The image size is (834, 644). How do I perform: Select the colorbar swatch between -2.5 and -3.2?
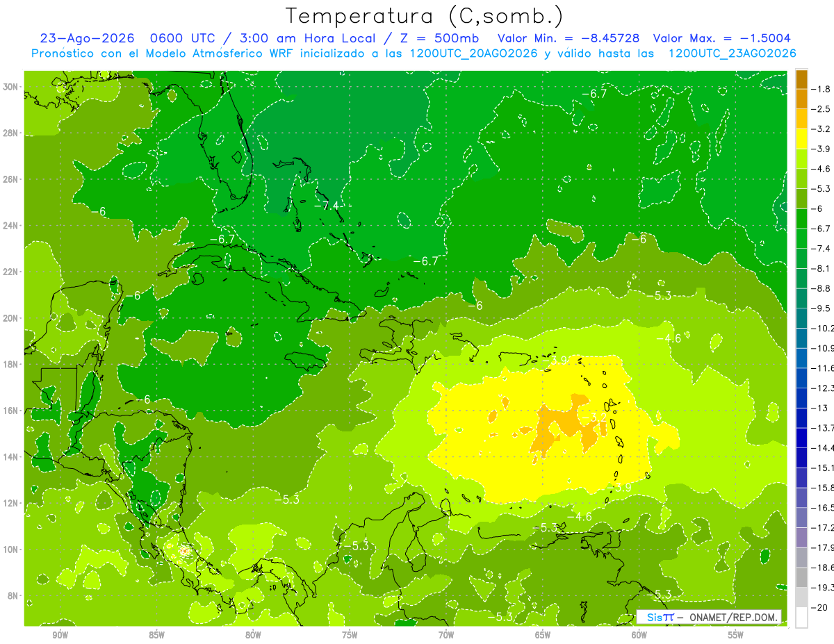tap(801, 119)
